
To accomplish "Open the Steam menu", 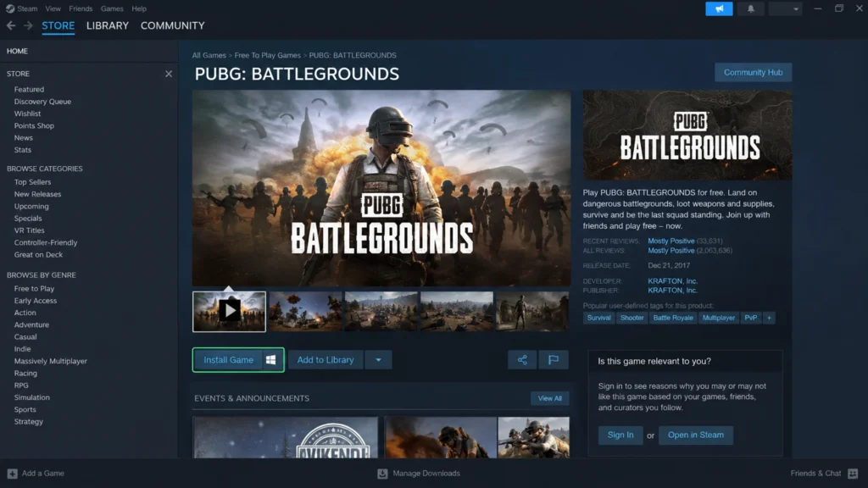I will click(27, 8).
